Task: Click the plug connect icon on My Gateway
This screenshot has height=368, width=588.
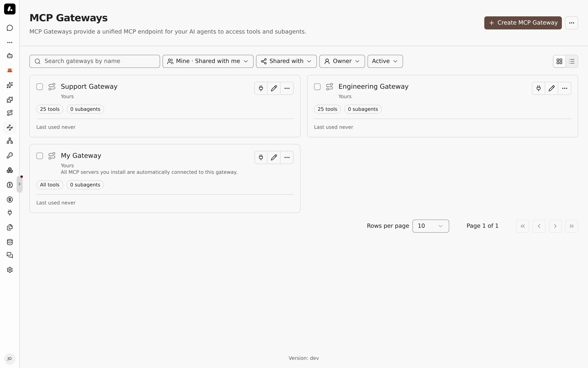Action: (x=261, y=157)
